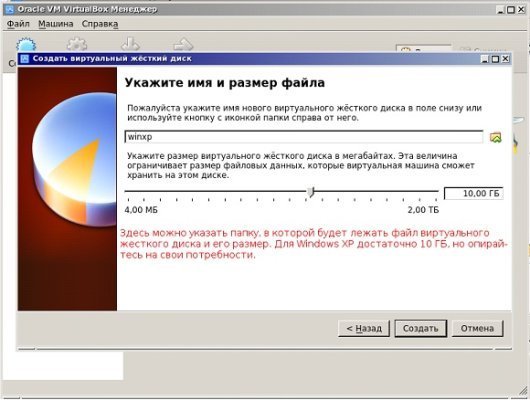
Task: Click the right-arrow Start toolbar icon
Action: (183, 44)
